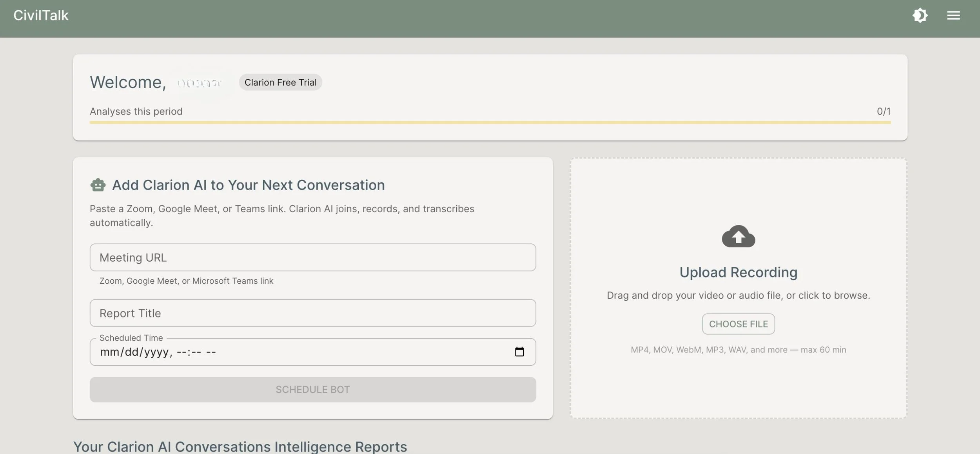Image resolution: width=980 pixels, height=454 pixels.
Task: Toggle the light/dark theme icon
Action: pos(920,16)
